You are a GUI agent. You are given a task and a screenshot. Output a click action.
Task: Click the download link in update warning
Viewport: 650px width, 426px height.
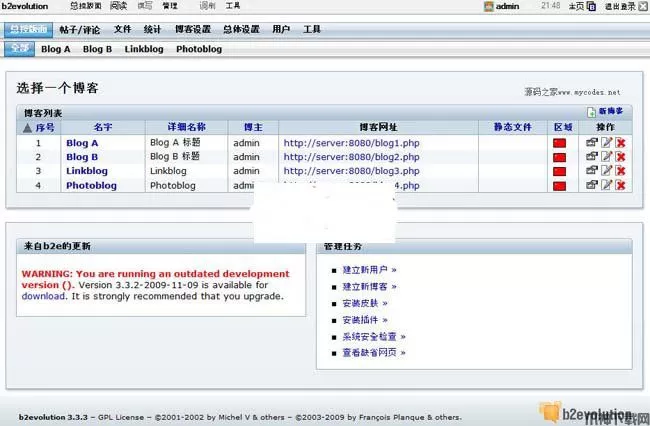[43, 296]
